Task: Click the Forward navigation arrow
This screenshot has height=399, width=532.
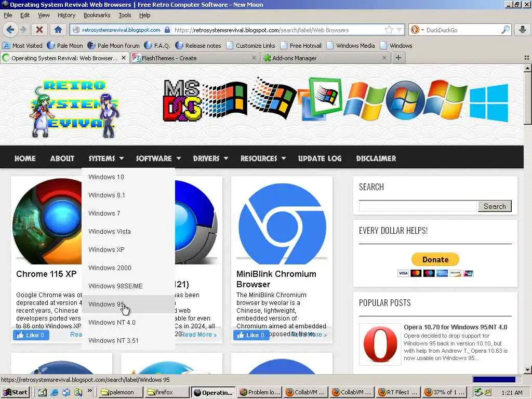Action: pyautogui.click(x=23, y=30)
